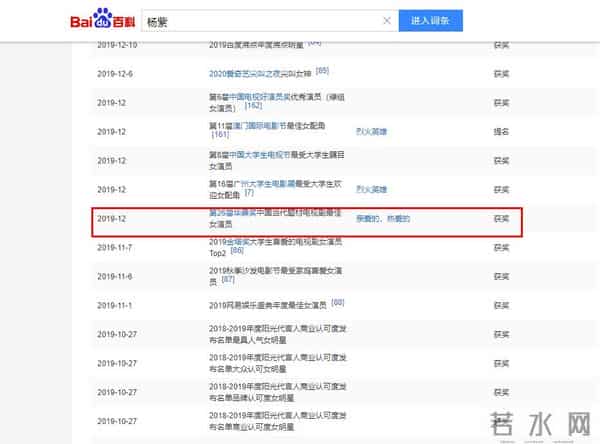Click the Baidu Baike logo
The height and width of the screenshot is (444, 600).
coord(103,19)
